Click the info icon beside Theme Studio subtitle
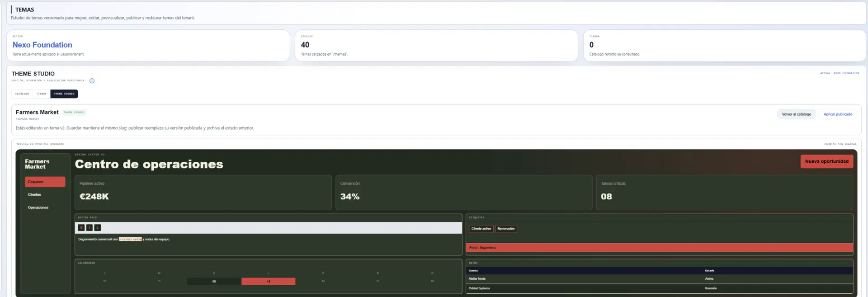This screenshot has width=868, height=297. pos(92,81)
